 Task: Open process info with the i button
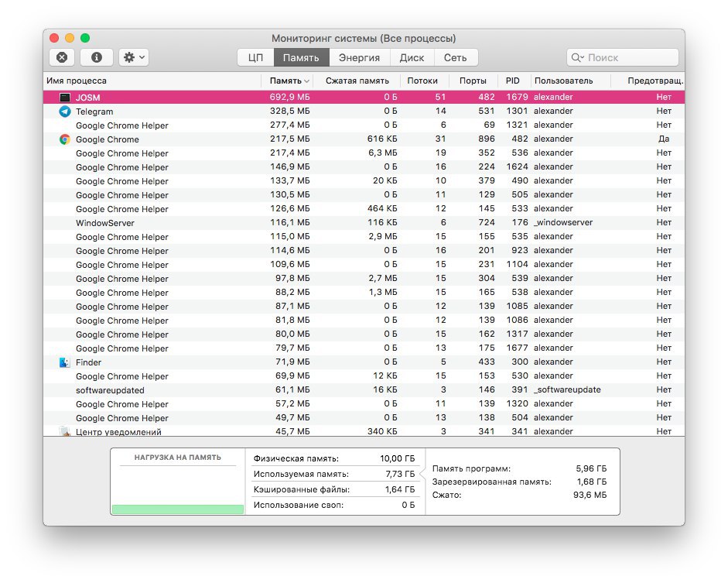[x=97, y=57]
